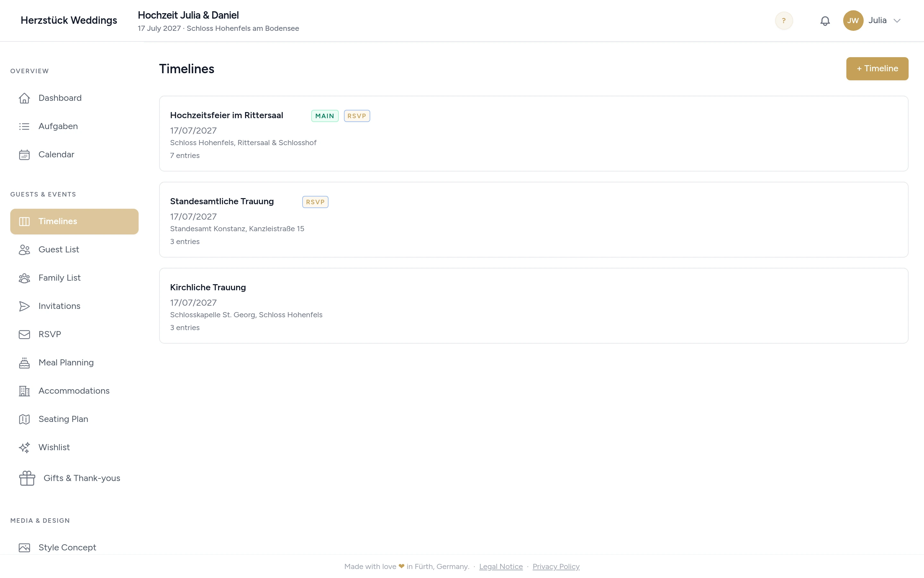The width and height of the screenshot is (924, 578).
Task: Go to Invitations page
Action: 74,306
